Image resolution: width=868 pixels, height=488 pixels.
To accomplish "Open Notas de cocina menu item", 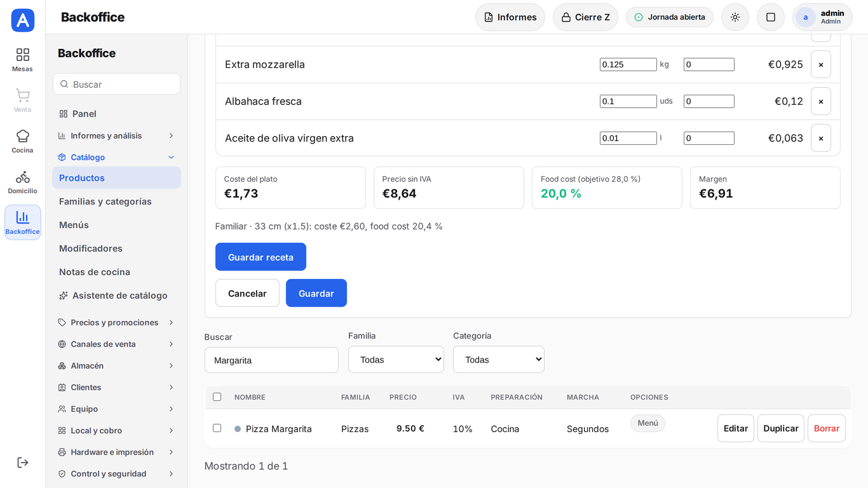I will pos(116,272).
